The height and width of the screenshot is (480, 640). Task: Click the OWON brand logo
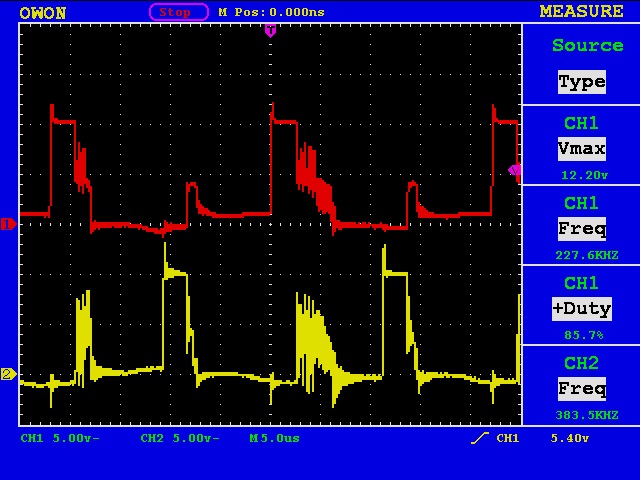pos(42,13)
